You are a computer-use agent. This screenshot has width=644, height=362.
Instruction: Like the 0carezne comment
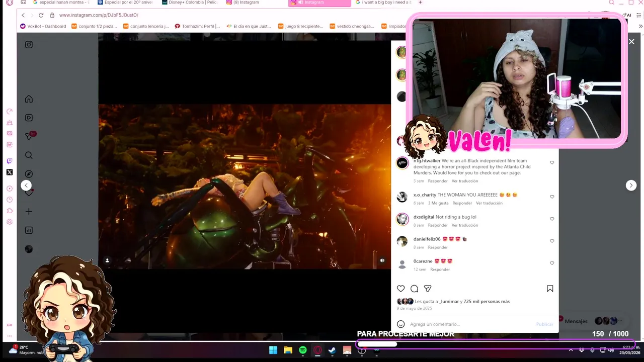point(552,263)
